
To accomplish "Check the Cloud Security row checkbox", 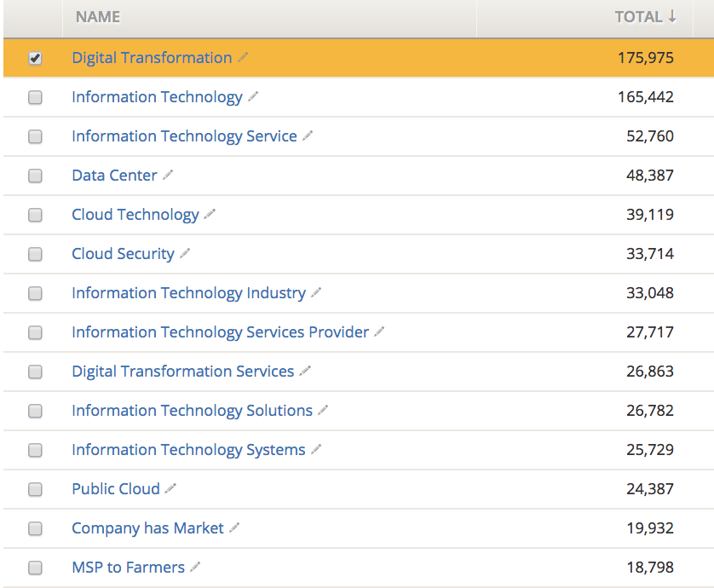I will point(35,255).
